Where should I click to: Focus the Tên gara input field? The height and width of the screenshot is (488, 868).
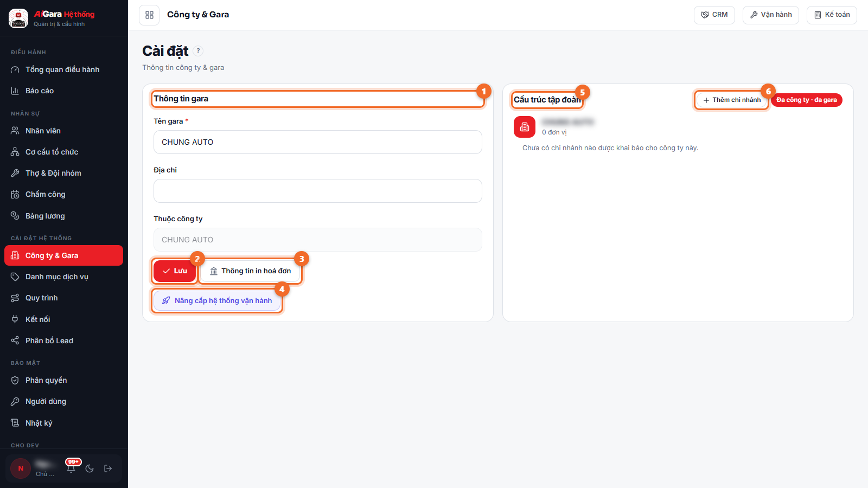[x=318, y=142]
